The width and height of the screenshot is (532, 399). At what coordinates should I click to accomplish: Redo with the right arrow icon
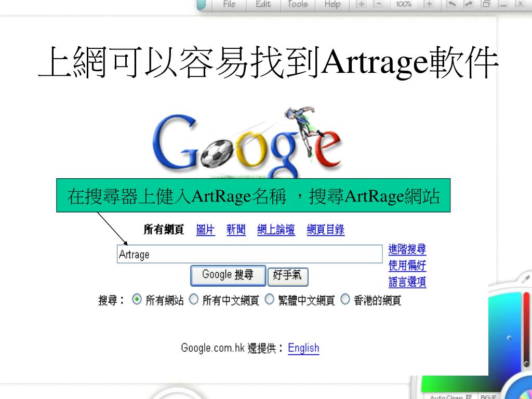(469, 4)
